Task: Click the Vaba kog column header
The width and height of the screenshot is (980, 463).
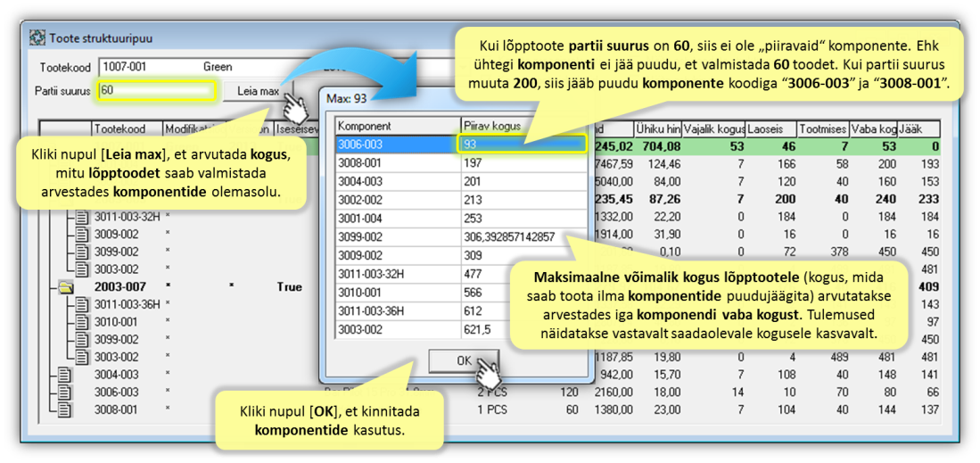Action: 873,128
